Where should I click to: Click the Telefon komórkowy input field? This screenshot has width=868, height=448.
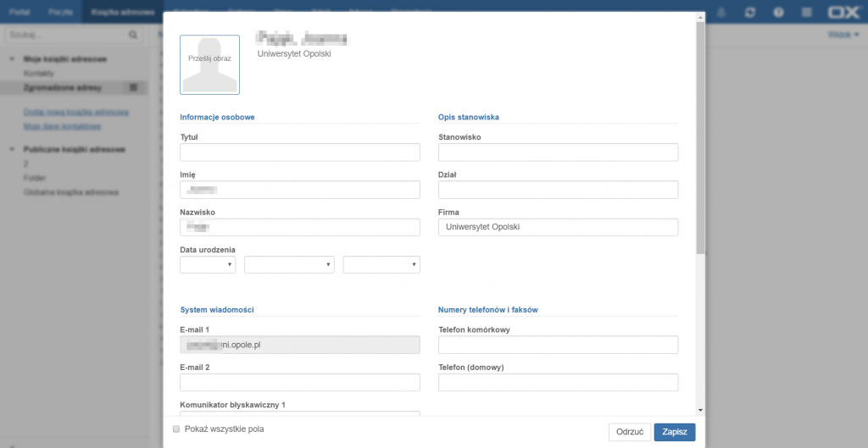pos(558,345)
